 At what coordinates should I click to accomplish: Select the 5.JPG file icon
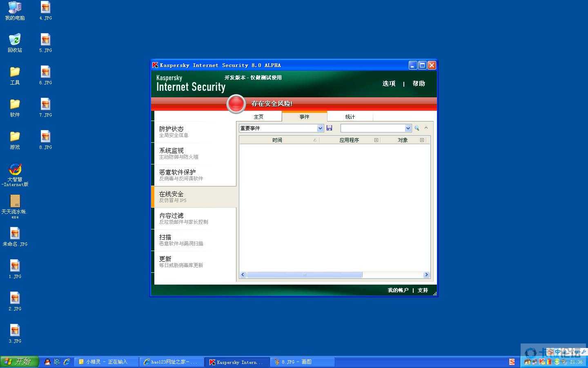coord(46,43)
